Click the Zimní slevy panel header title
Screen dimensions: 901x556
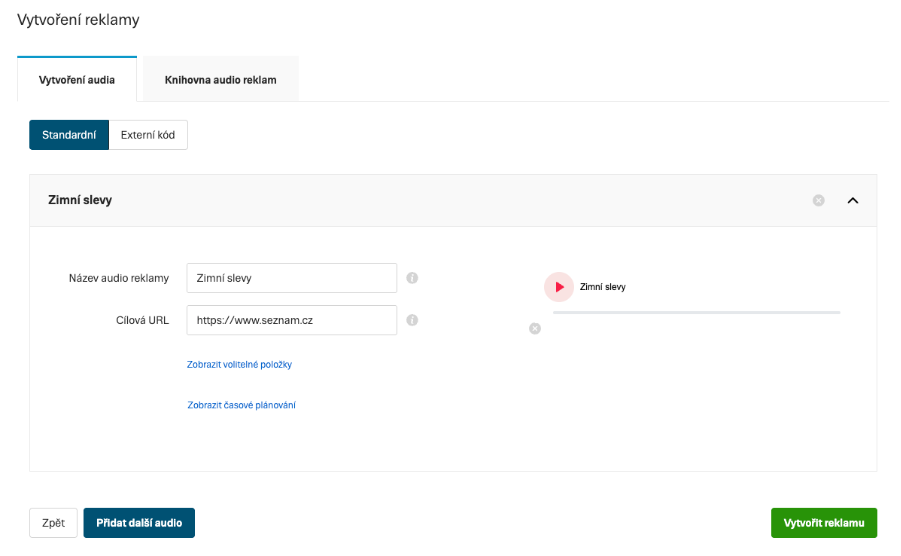(80, 200)
